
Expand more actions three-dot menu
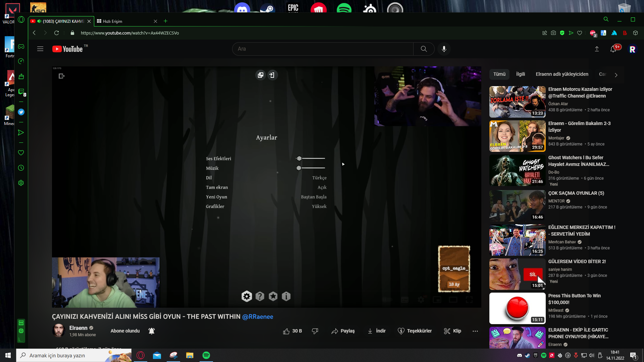pyautogui.click(x=475, y=331)
